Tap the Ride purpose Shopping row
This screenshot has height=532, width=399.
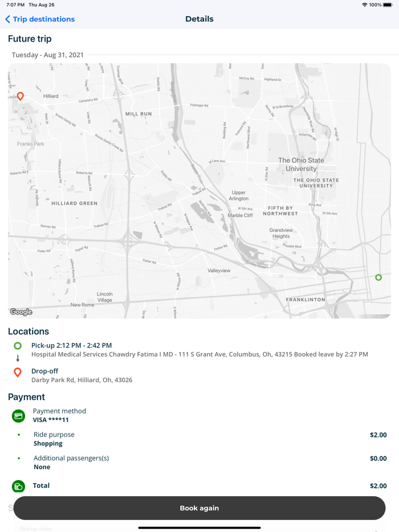pyautogui.click(x=54, y=439)
